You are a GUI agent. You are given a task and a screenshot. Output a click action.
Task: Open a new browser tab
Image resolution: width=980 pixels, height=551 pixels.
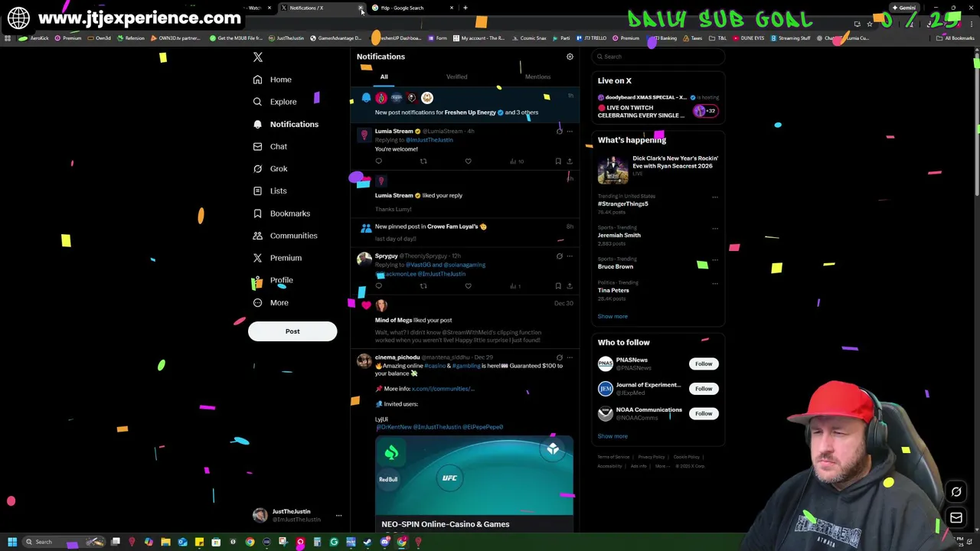[465, 8]
